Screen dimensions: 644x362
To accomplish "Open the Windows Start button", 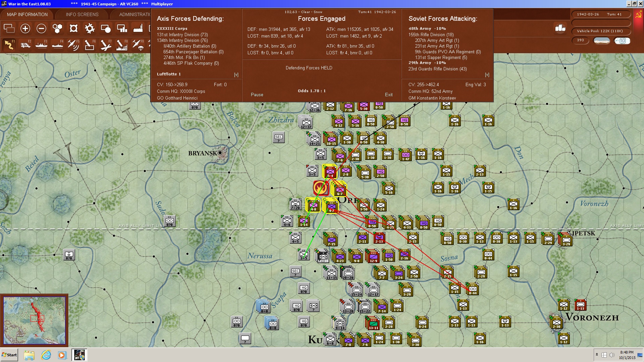I will [9, 355].
